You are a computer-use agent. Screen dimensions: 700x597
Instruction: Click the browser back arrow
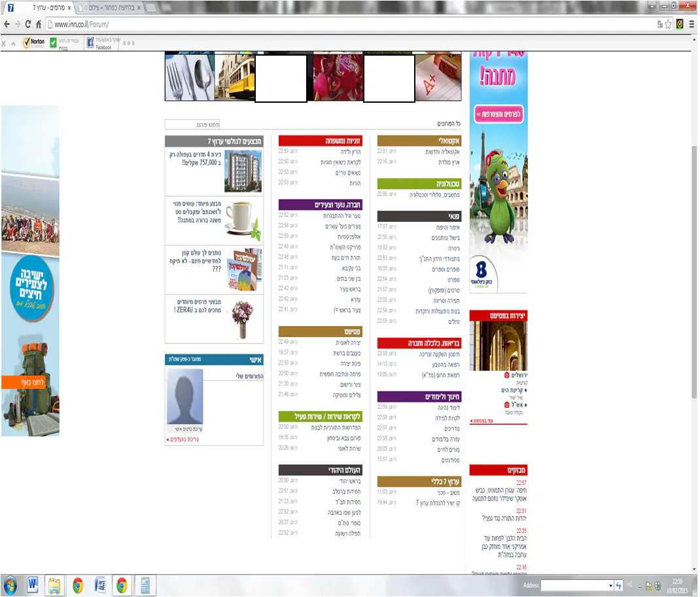(6, 24)
